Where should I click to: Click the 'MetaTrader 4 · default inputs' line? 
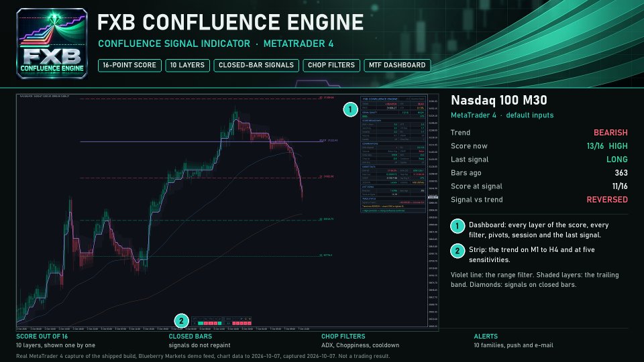click(502, 115)
